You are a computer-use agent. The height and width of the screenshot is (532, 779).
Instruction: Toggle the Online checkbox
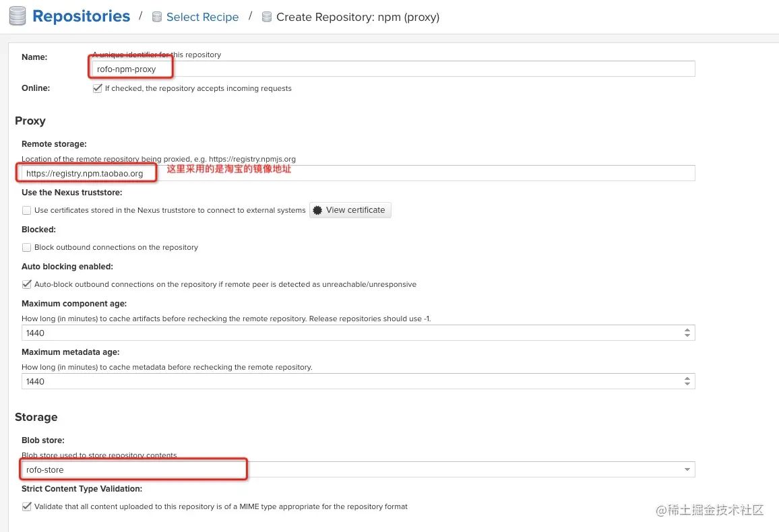coord(97,88)
